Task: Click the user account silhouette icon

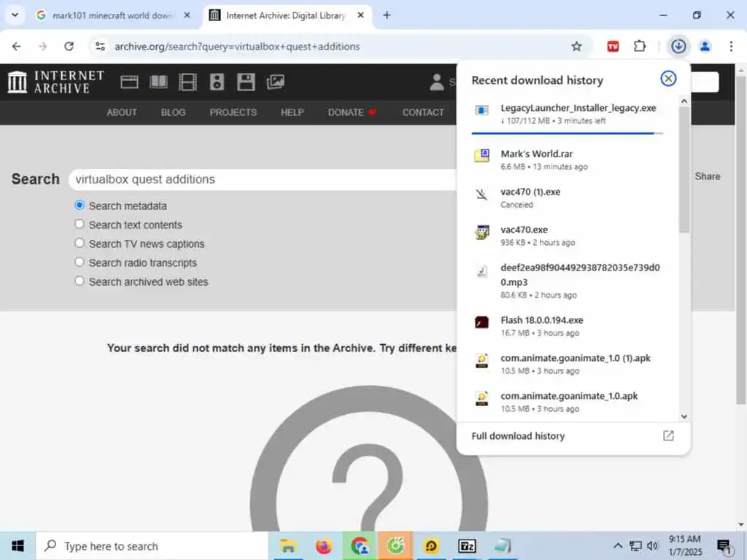Action: (x=436, y=82)
